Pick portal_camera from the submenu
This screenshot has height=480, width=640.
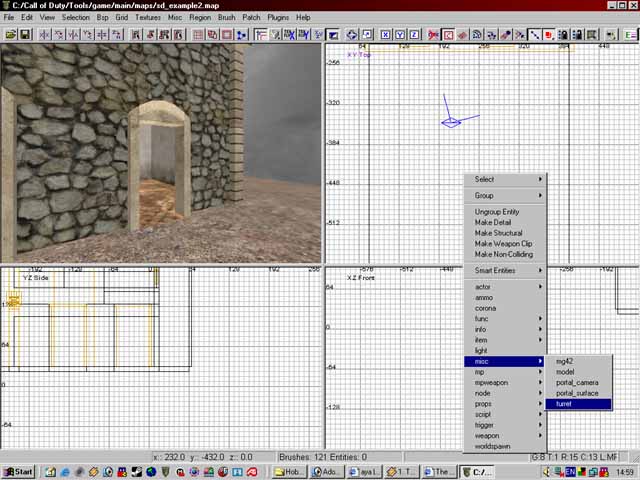click(x=577, y=382)
